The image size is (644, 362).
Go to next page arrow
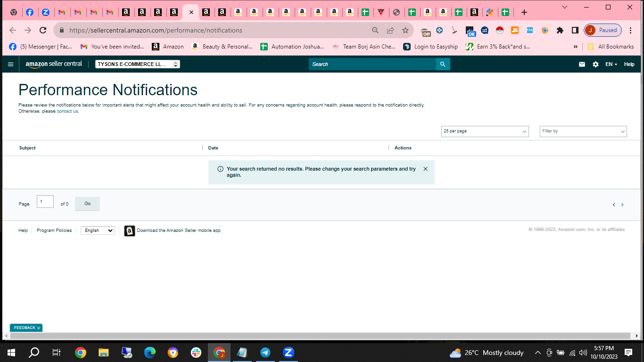pos(622,205)
